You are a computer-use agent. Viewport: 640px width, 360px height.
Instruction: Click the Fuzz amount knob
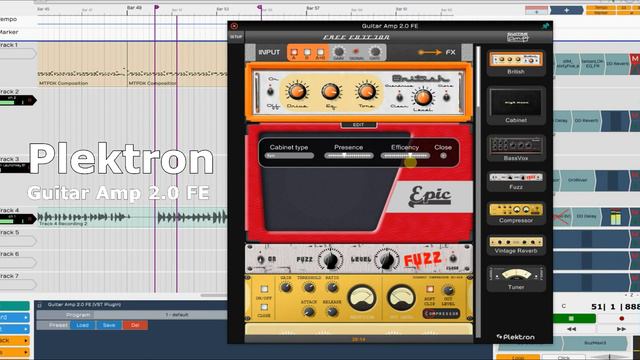330,260
